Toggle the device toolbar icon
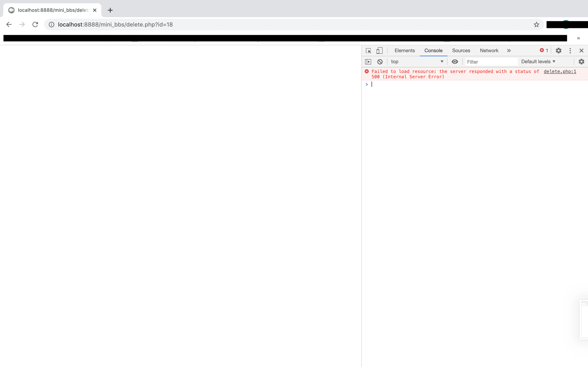The width and height of the screenshot is (588, 367). point(379,51)
